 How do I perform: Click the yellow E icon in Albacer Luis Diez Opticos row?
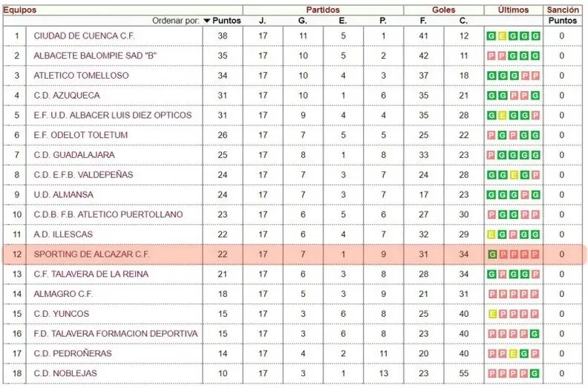click(503, 115)
